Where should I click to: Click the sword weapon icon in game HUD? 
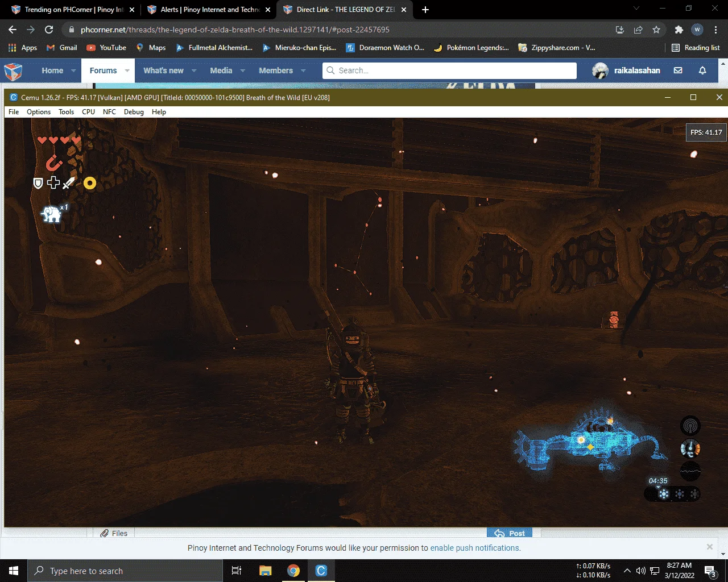pos(68,183)
